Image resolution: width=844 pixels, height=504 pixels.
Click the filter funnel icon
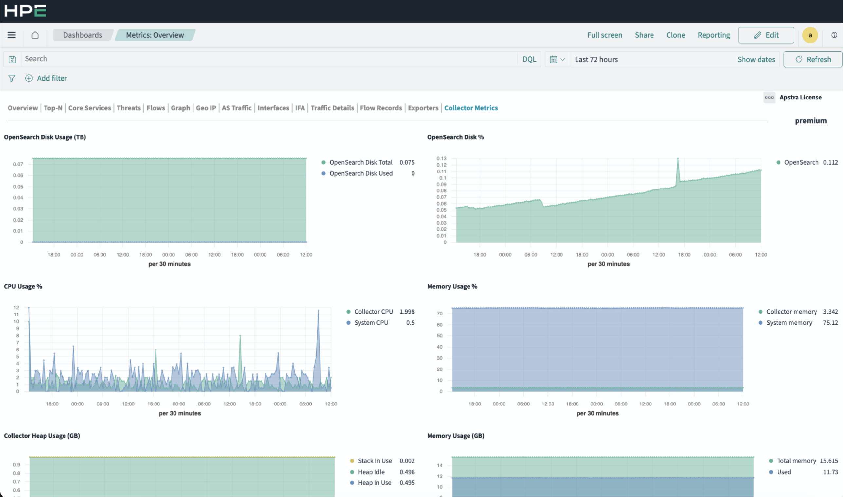coord(11,79)
